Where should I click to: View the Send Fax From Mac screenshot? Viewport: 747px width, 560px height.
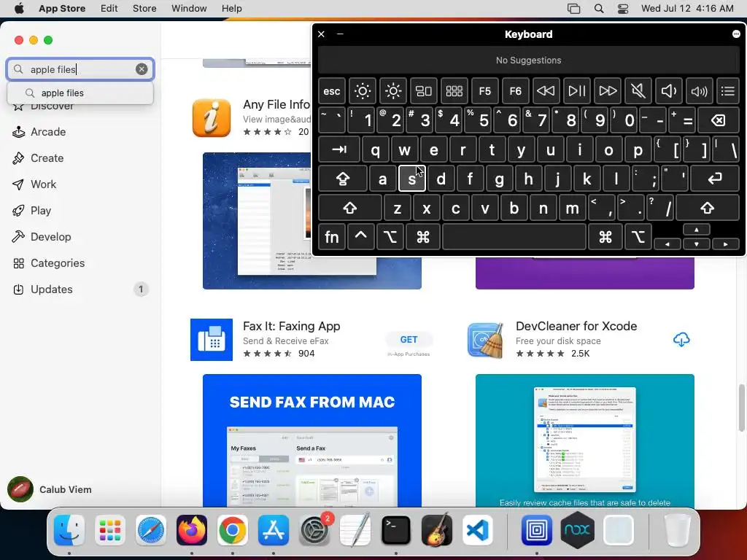tap(312, 440)
